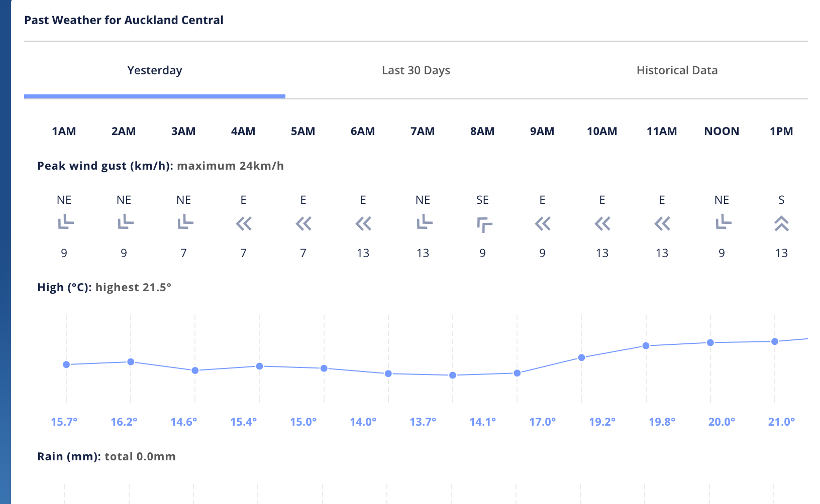Viewport: 820px width, 504px height.
Task: Click the NOON northeast wind direction icon
Action: point(723,222)
